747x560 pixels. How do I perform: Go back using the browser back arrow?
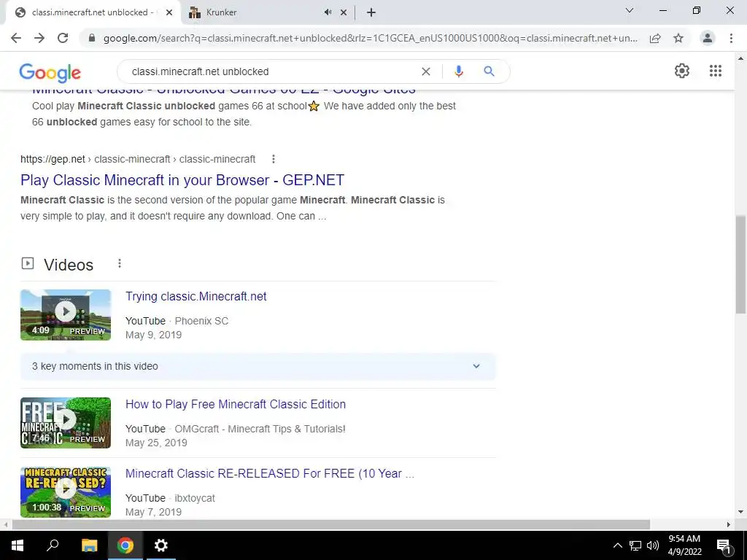[16, 38]
